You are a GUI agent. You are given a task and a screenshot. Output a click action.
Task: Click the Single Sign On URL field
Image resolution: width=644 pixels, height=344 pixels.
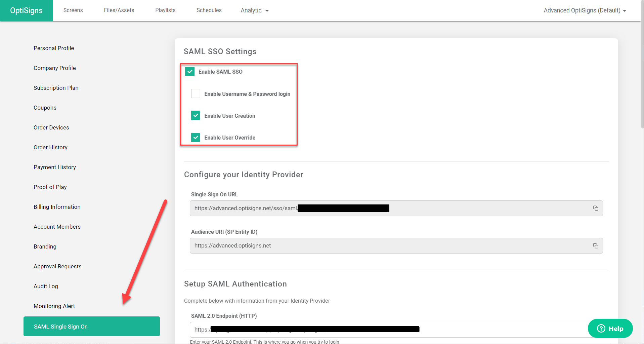tap(396, 208)
